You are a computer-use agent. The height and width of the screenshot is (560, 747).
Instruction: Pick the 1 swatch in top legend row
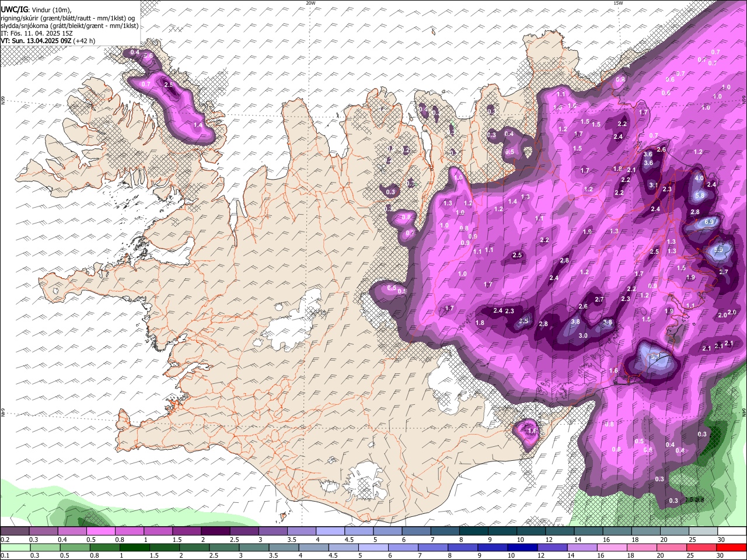(x=158, y=531)
